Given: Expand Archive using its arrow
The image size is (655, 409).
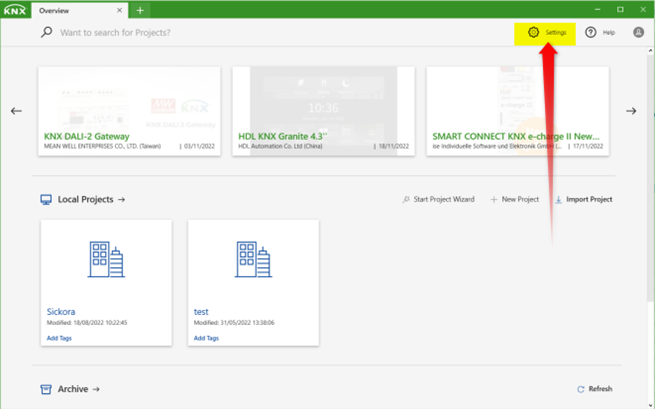Looking at the screenshot, I should [96, 389].
